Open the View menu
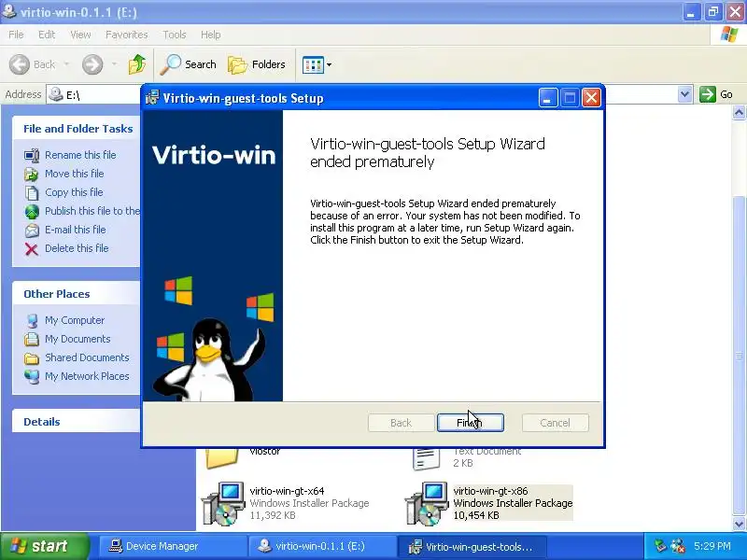The image size is (747, 560). pyautogui.click(x=80, y=35)
